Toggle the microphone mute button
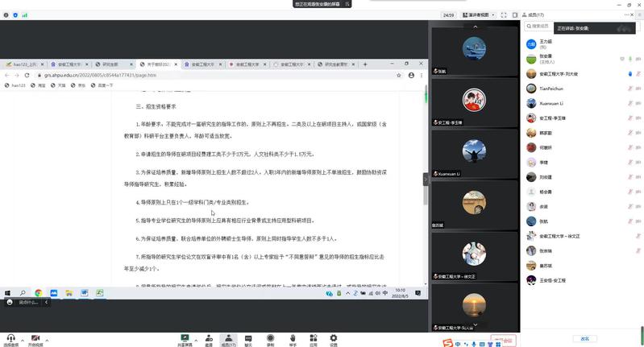 point(10,339)
